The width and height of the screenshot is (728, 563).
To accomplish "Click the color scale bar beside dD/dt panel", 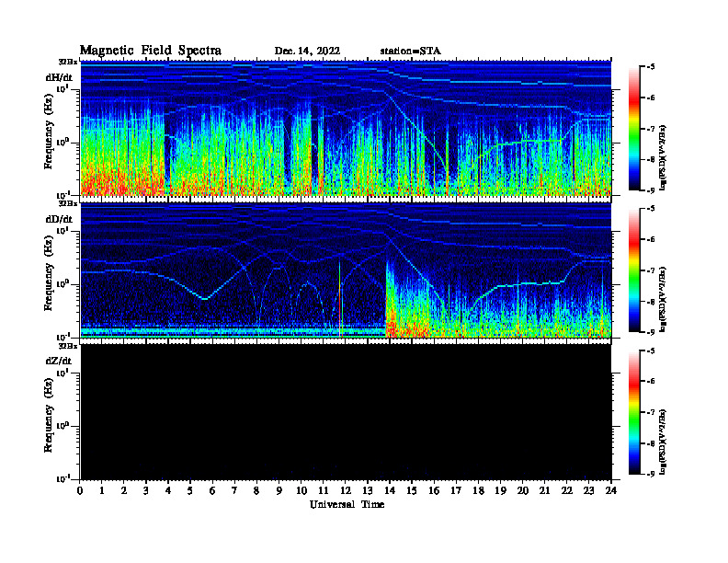I will tap(633, 270).
